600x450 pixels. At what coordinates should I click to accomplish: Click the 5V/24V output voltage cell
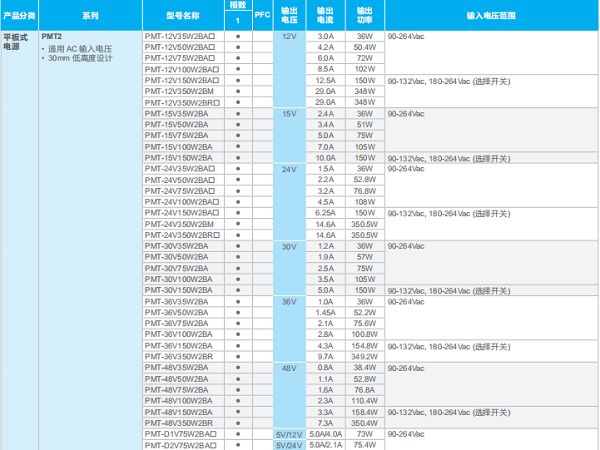289,445
